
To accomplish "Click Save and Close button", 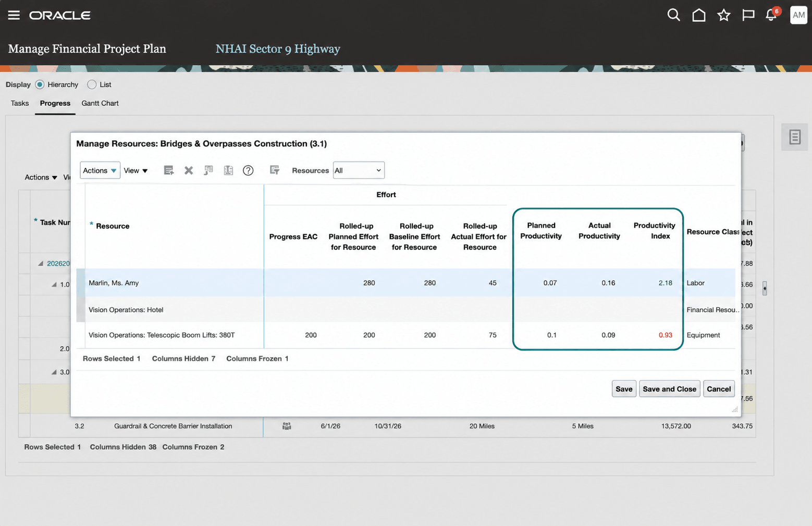I will [669, 389].
